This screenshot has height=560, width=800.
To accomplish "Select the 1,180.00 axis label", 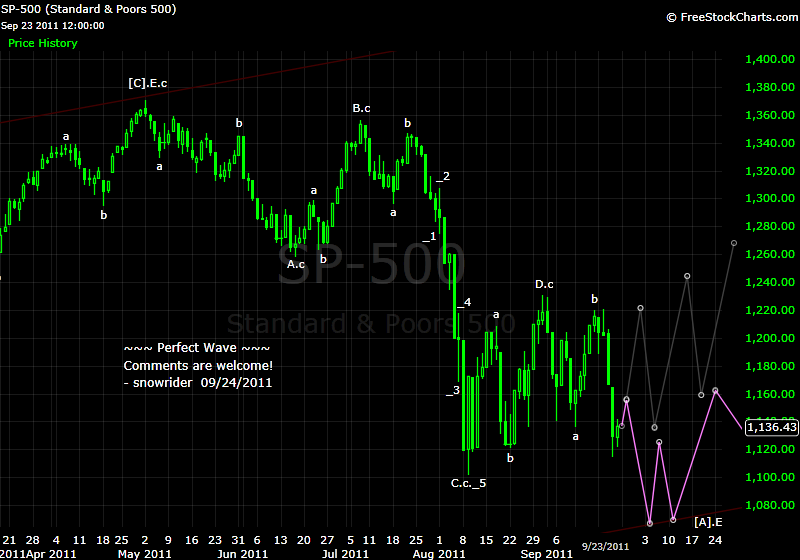I will (770, 366).
